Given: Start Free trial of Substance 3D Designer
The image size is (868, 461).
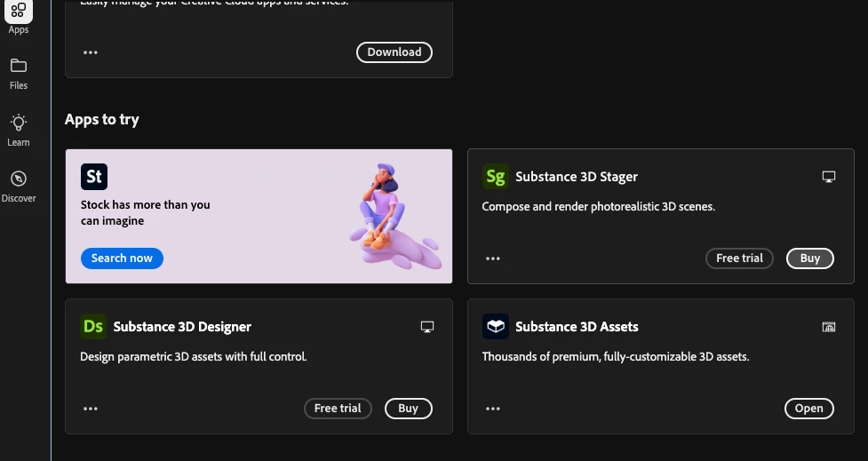Looking at the screenshot, I should click(x=338, y=409).
